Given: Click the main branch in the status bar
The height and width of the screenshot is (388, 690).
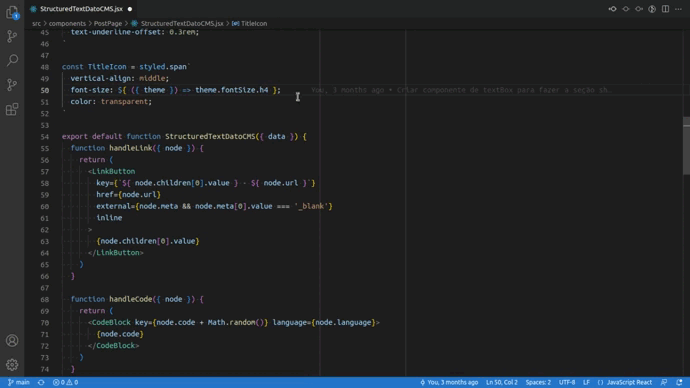Looking at the screenshot, I should [x=18, y=382].
